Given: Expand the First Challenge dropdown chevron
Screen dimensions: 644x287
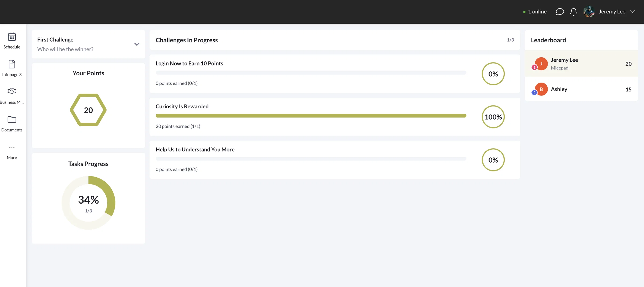Looking at the screenshot, I should tap(137, 44).
